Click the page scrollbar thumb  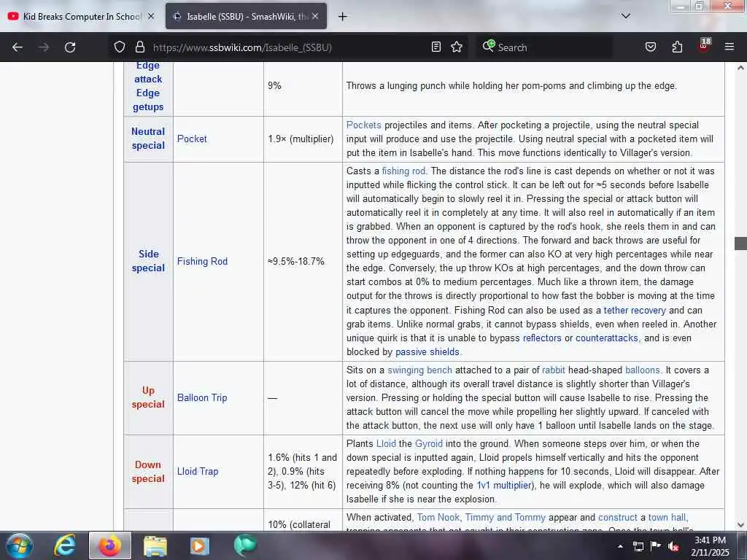point(740,244)
